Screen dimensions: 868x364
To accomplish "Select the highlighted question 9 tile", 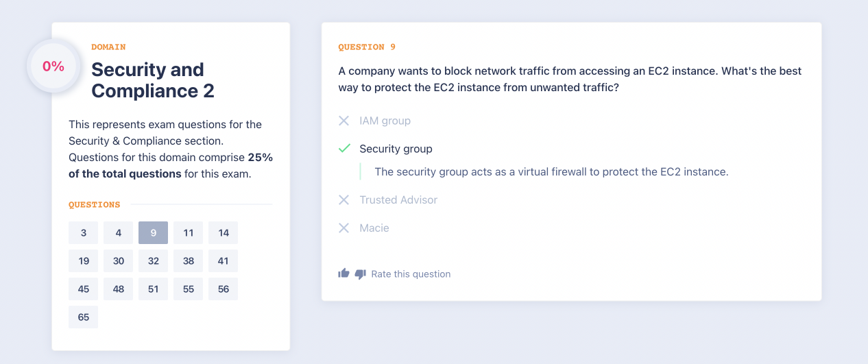I will coord(154,233).
